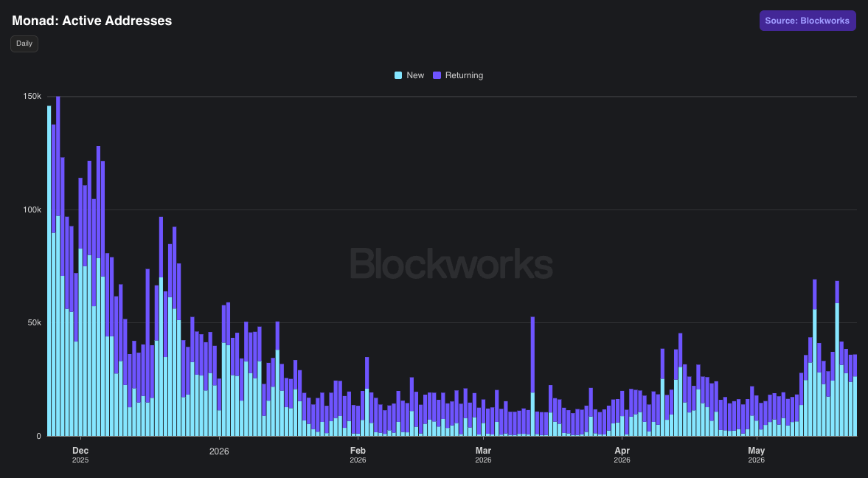Click the isolated mid-March spike bar

point(532,376)
